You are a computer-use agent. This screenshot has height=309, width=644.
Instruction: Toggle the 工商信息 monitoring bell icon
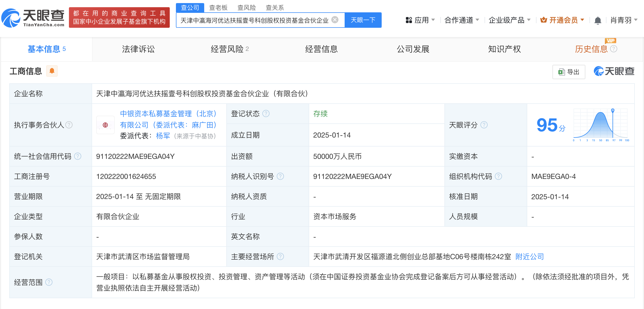(52, 71)
